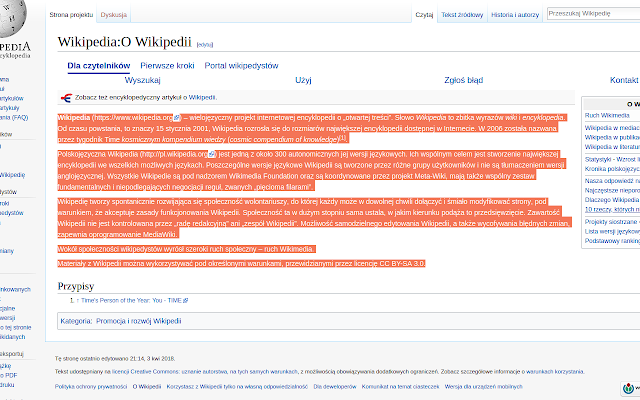Open the Historia i autorzy tab
This screenshot has height=400, width=640.
pyautogui.click(x=515, y=15)
